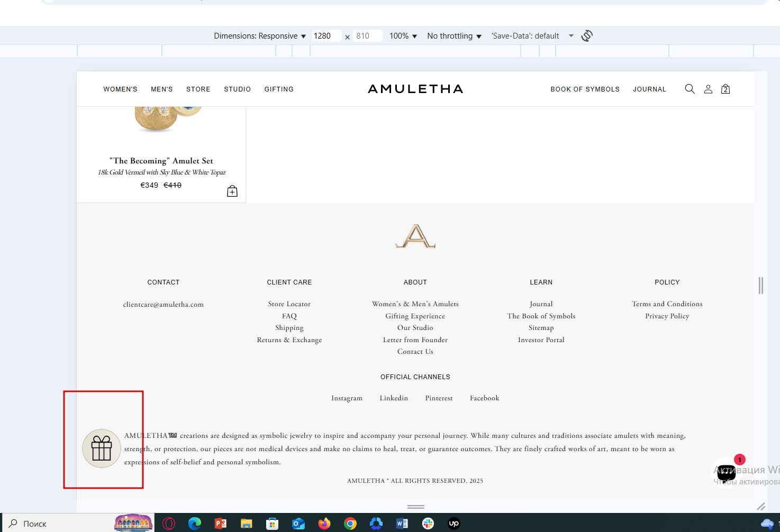This screenshot has height=532, width=780.
Task: Add The Becoming Amulet Set to bag
Action: click(232, 191)
